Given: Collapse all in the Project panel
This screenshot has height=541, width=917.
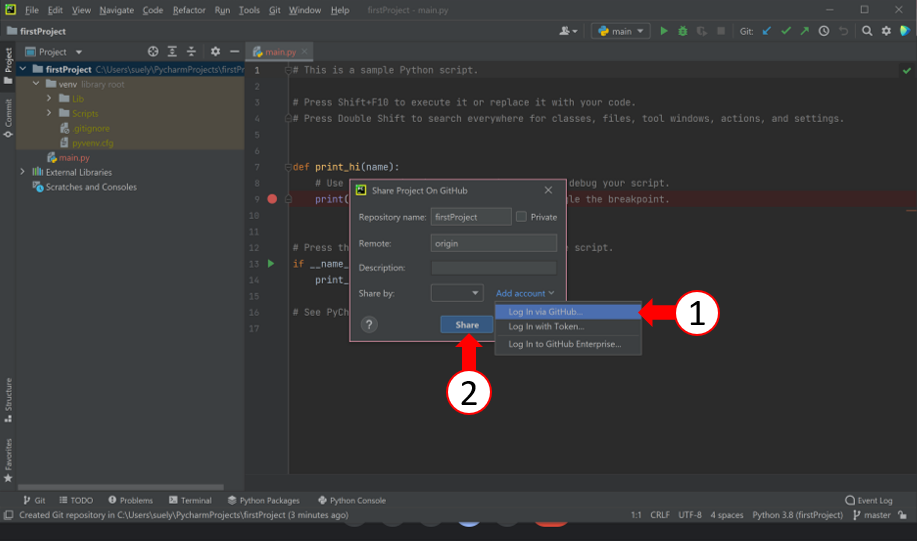Looking at the screenshot, I should 191,51.
